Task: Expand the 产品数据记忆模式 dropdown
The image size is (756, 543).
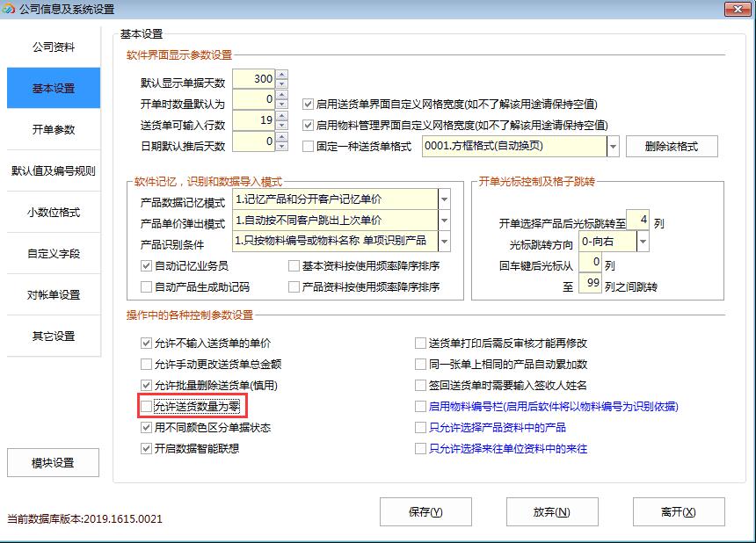Action: [x=445, y=199]
